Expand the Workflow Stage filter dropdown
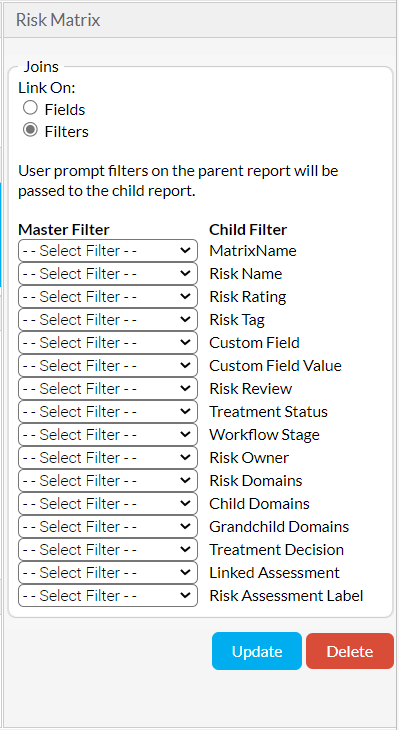Screen dimensions: 399x730 (108, 435)
